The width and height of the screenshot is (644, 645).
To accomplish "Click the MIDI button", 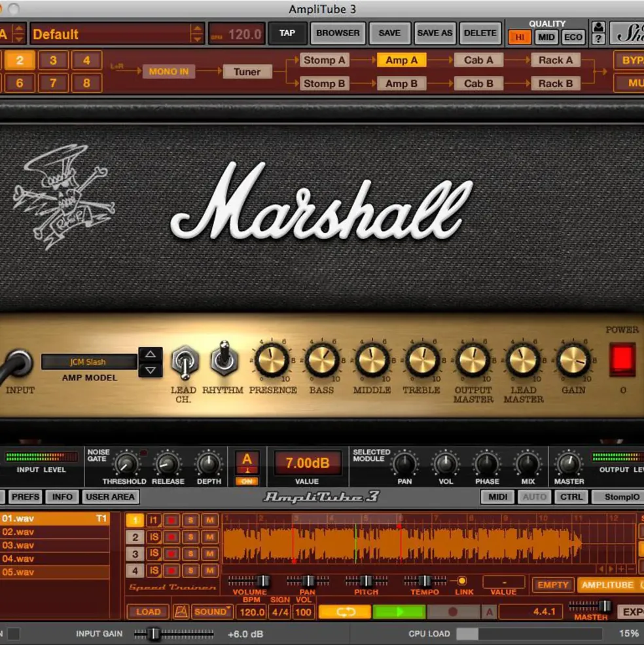I will pyautogui.click(x=497, y=496).
